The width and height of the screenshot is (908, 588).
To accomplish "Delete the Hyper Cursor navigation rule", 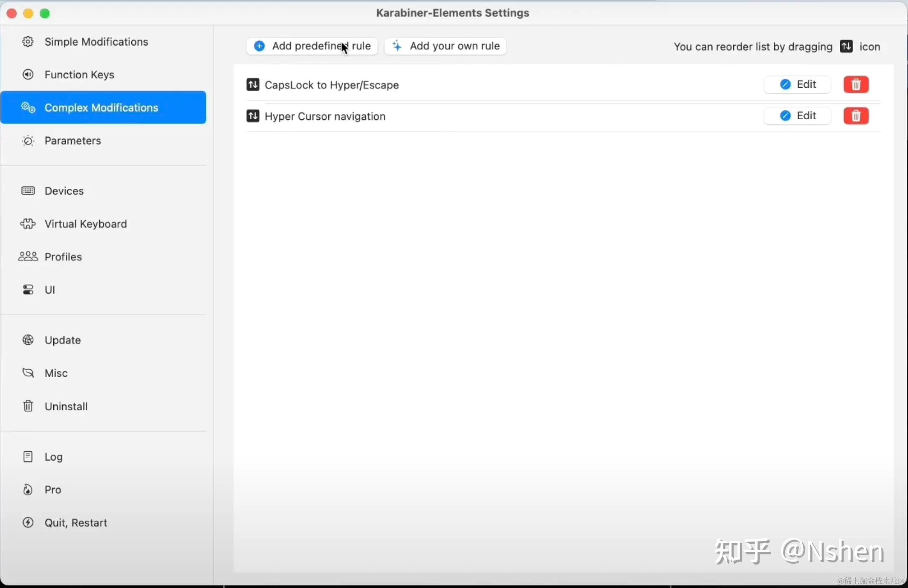I will click(856, 115).
